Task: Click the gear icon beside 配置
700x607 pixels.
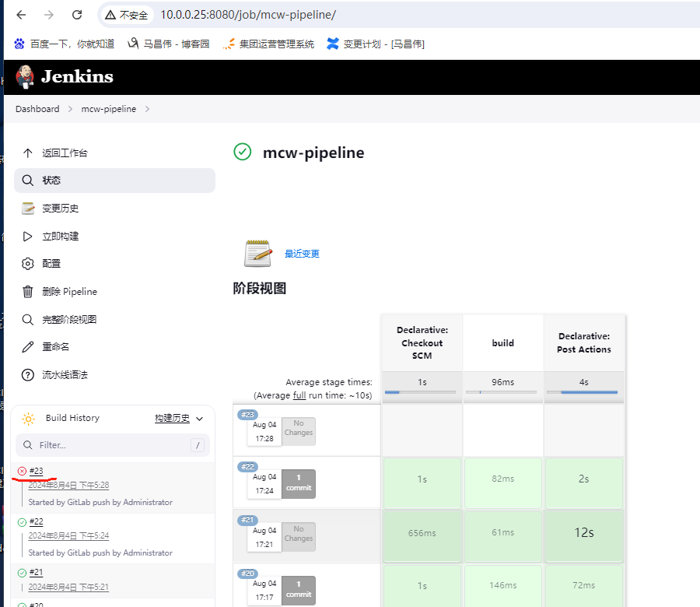Action: point(28,264)
